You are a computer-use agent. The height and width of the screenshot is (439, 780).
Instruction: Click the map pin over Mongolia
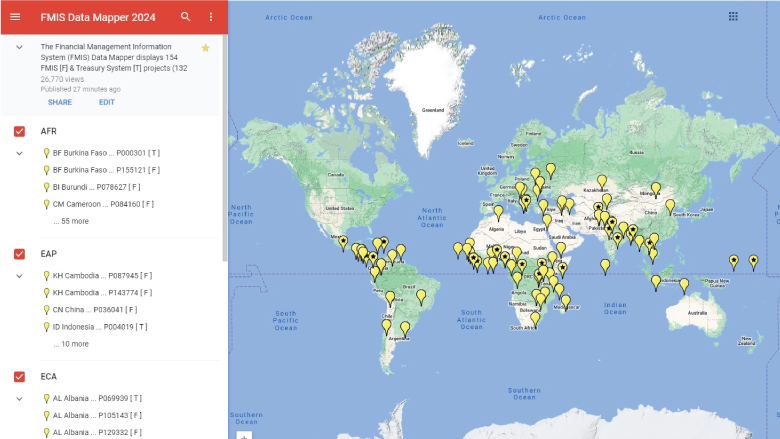tap(656, 190)
